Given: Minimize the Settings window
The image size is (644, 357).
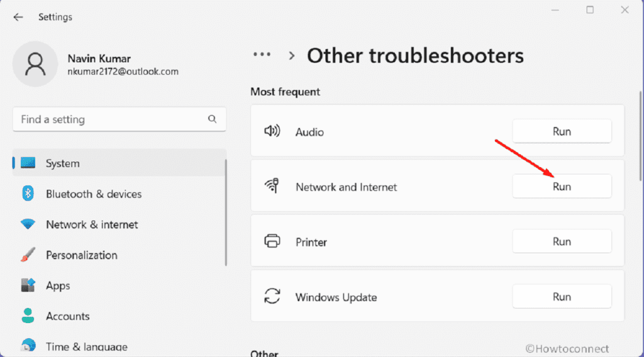Looking at the screenshot, I should tap(555, 10).
